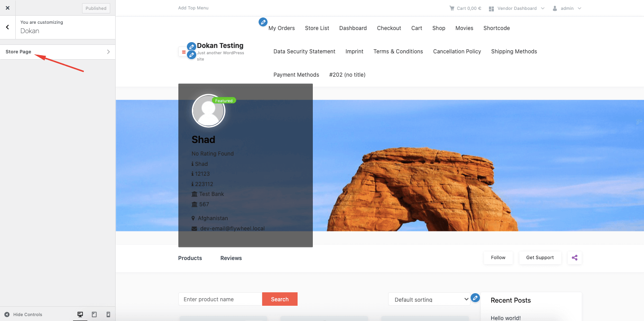Click the dev-email@flywheel.local email address
Viewport: 644px width, 321px height.
[x=232, y=229]
